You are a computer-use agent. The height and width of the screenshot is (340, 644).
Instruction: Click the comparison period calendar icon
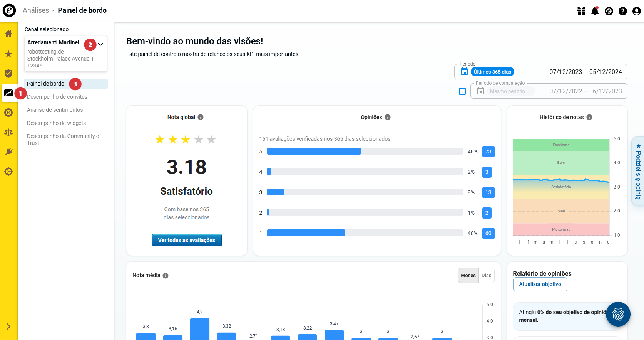pyautogui.click(x=480, y=91)
